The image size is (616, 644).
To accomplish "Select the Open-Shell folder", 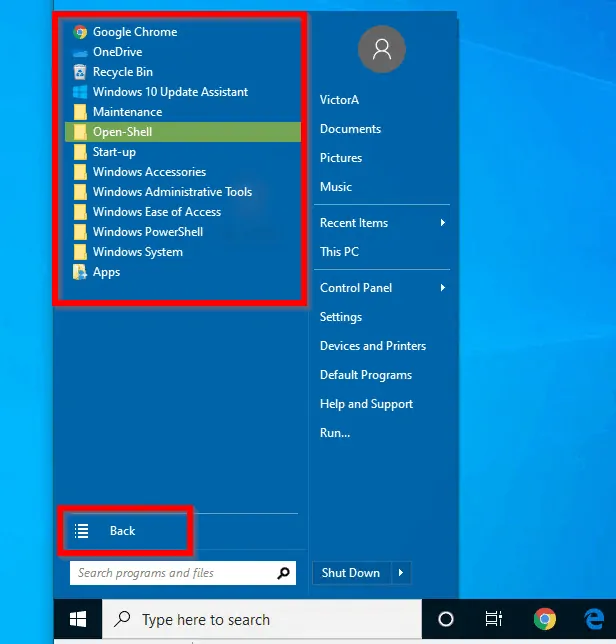I will 122,132.
